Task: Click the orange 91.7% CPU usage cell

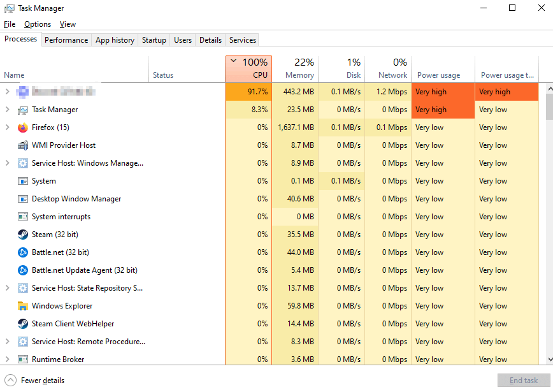Action: tap(248, 92)
